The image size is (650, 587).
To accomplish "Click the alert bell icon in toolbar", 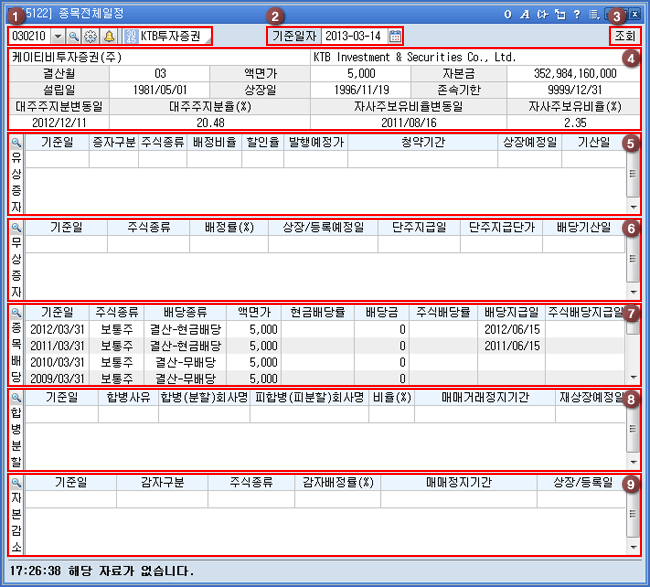I will (x=107, y=36).
